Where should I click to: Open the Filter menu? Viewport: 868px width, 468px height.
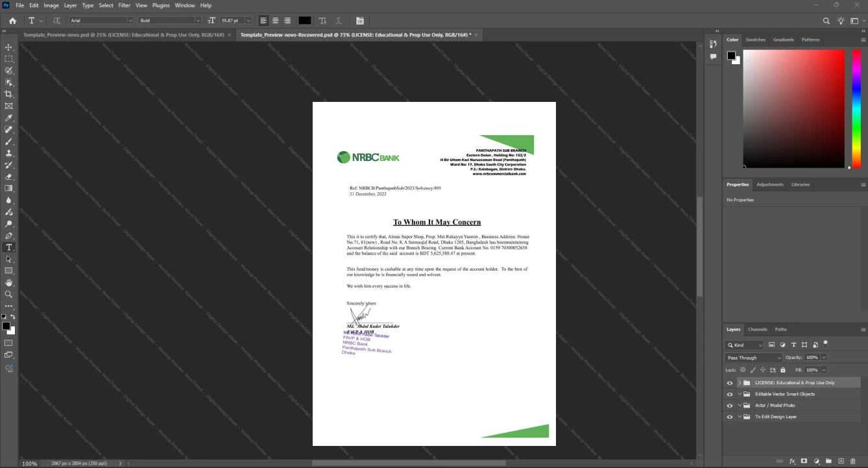tap(124, 5)
